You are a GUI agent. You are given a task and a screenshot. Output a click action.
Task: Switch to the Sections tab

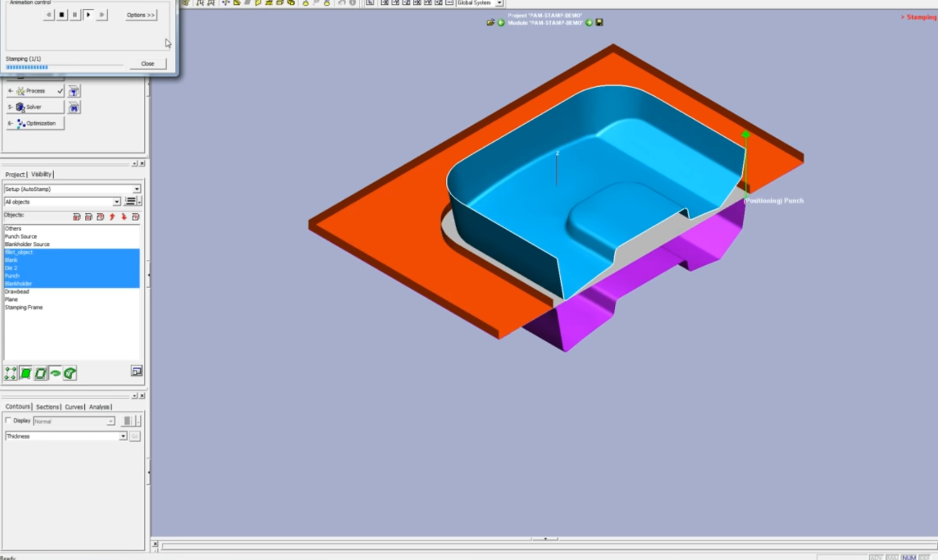tap(47, 407)
